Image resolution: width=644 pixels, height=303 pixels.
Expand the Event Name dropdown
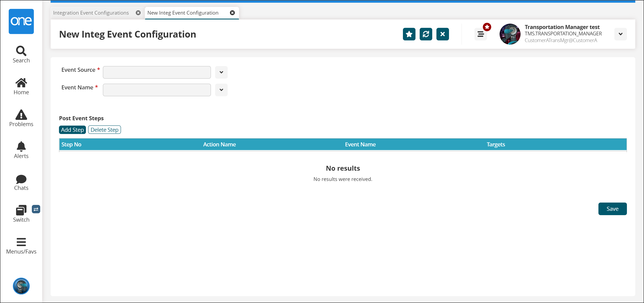click(x=221, y=90)
